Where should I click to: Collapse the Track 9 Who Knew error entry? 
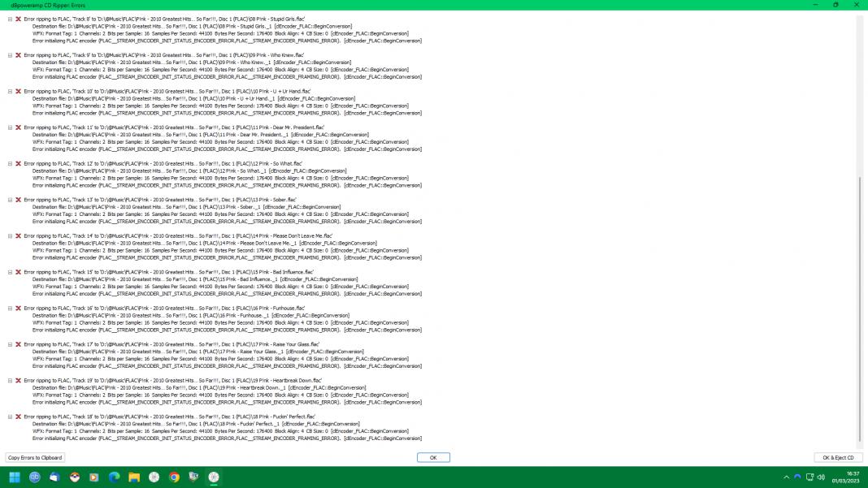(10, 55)
